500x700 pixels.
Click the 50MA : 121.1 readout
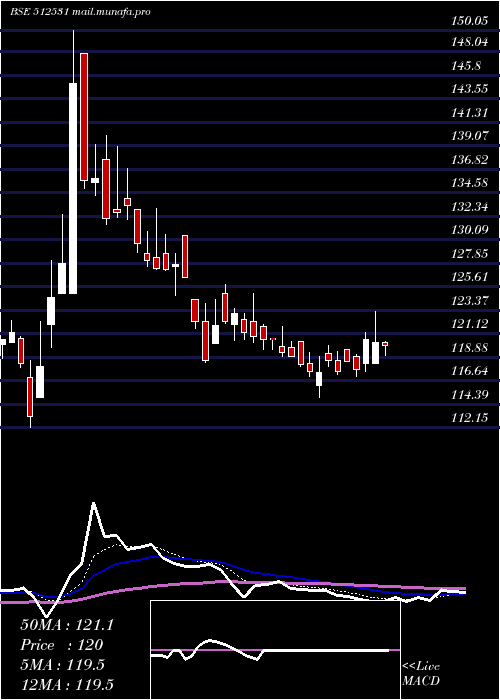point(67,625)
